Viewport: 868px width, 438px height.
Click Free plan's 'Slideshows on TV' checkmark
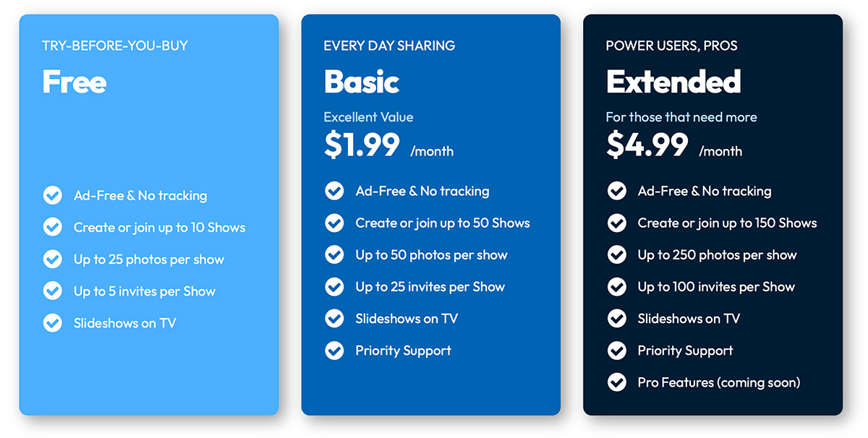[53, 323]
